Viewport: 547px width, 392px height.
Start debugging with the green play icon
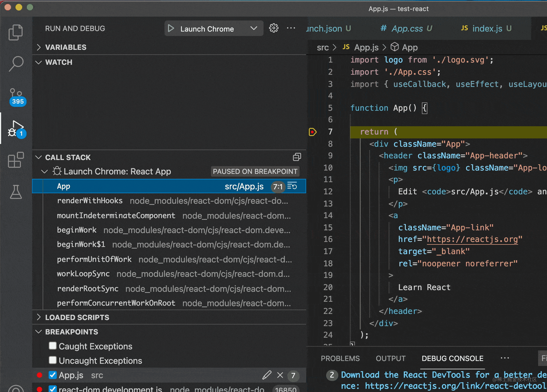171,29
